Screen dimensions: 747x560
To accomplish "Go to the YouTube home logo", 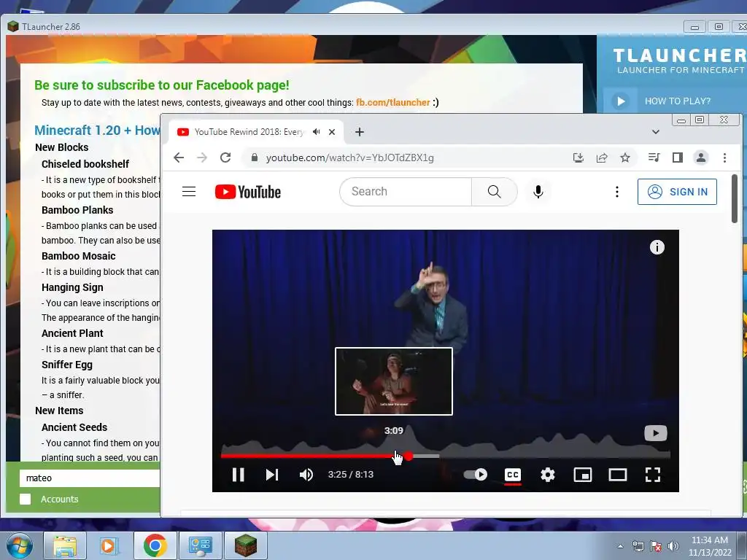I will coord(248,192).
